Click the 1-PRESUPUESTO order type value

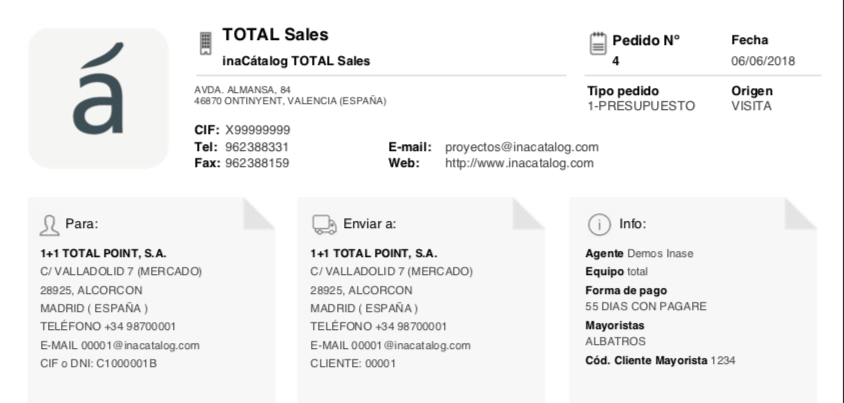coord(641,106)
